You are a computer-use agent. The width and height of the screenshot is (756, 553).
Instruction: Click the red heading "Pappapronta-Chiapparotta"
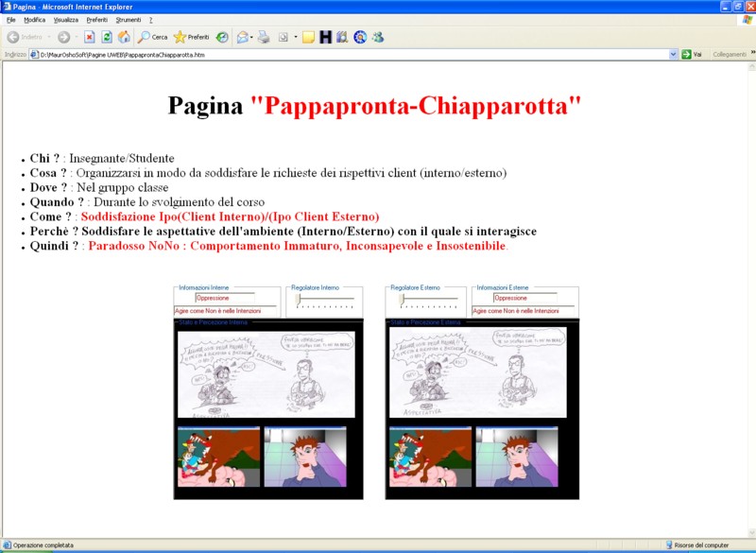pos(416,106)
